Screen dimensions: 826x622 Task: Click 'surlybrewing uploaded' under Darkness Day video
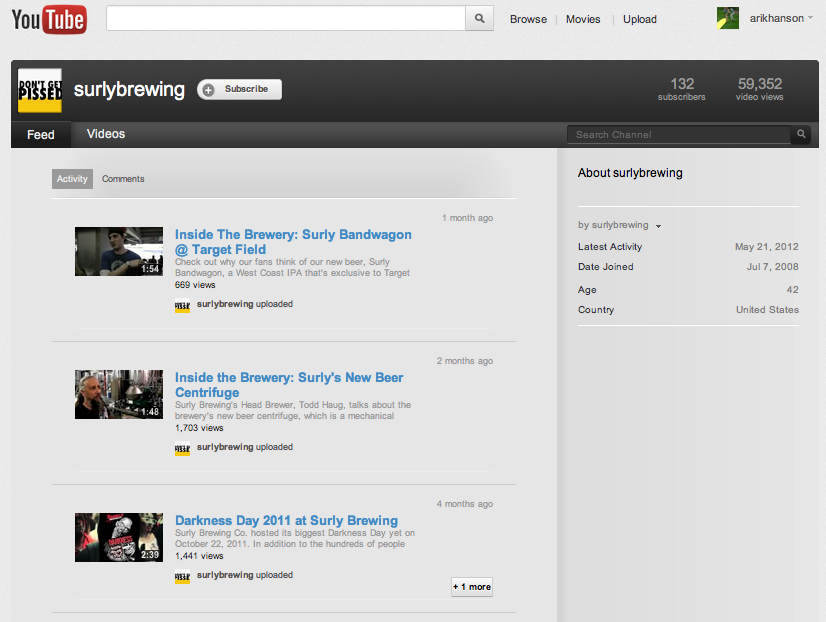point(245,575)
